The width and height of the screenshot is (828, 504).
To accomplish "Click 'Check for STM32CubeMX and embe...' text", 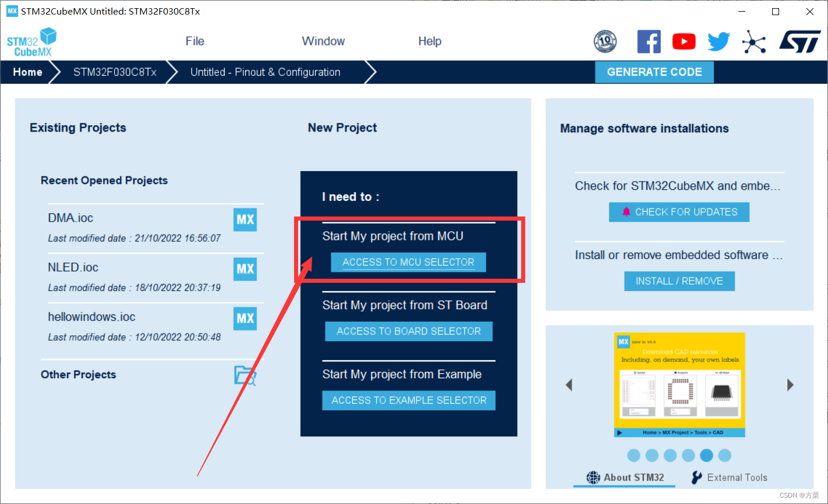I will (x=677, y=186).
